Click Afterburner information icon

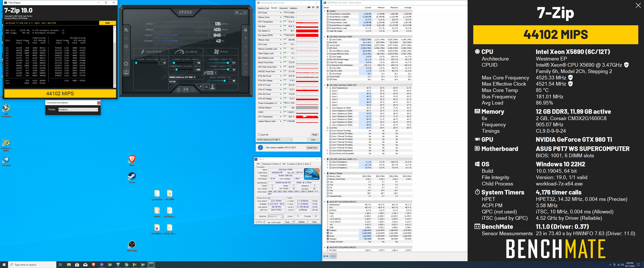126,46
